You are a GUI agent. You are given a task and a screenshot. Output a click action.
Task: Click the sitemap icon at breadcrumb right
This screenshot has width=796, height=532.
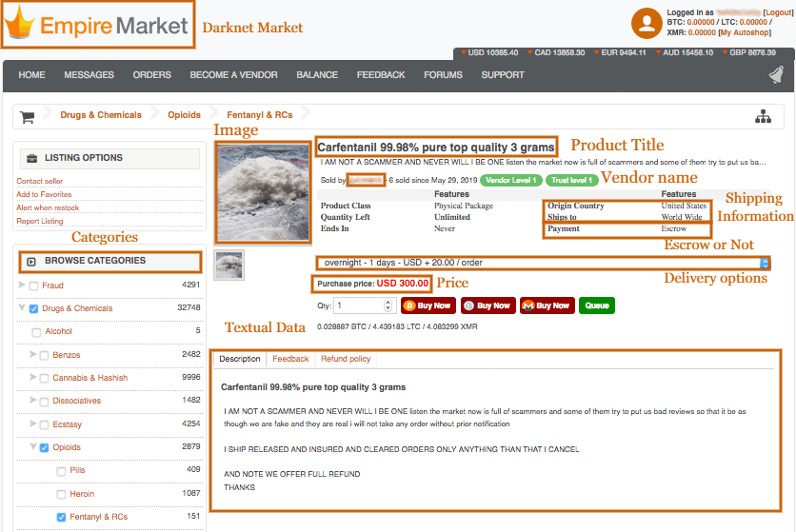tap(763, 116)
